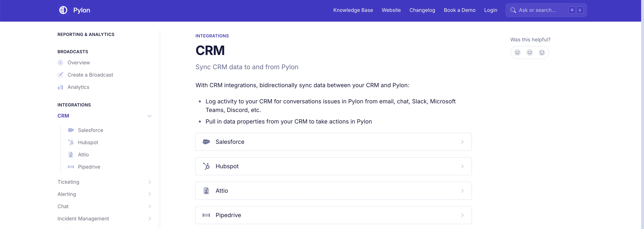Click the page scrollbar on the right edge
Viewport: 644px width, 229px height.
click(643, 115)
